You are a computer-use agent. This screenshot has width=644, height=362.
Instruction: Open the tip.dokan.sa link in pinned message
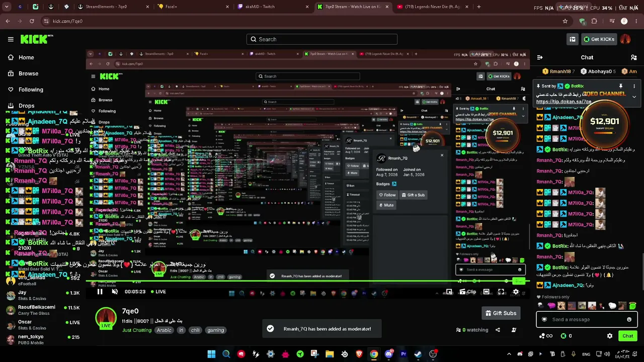click(563, 102)
